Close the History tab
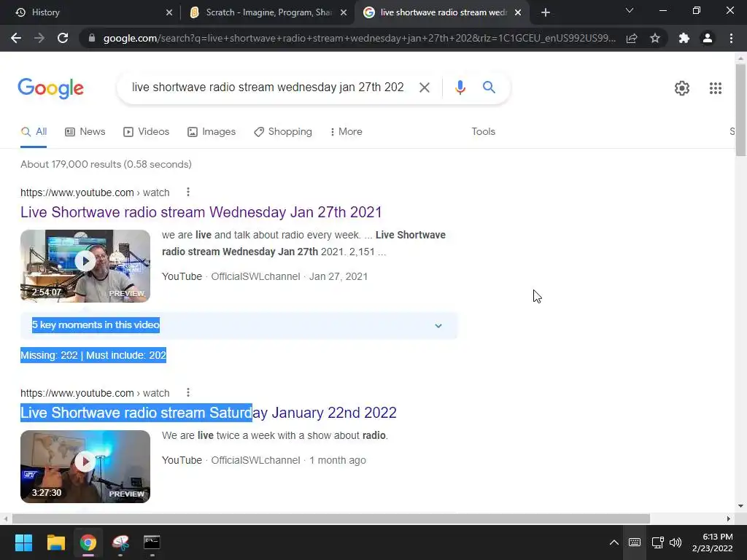 pyautogui.click(x=169, y=13)
